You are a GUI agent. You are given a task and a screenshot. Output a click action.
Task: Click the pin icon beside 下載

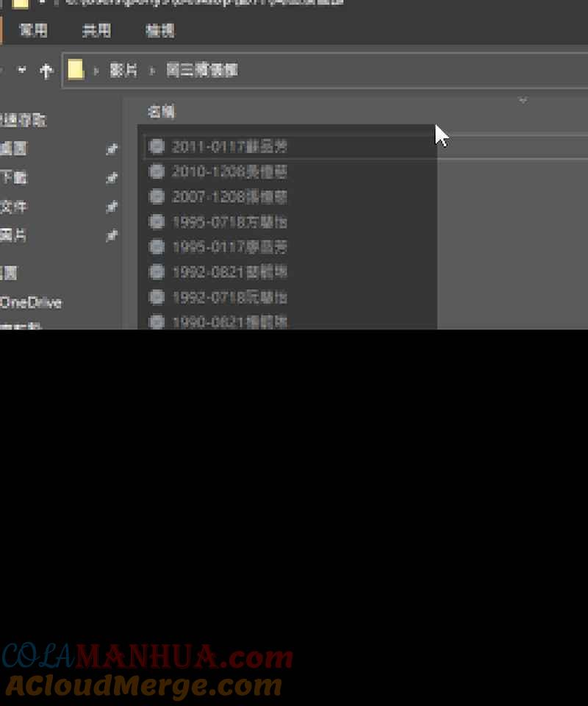coord(112,178)
